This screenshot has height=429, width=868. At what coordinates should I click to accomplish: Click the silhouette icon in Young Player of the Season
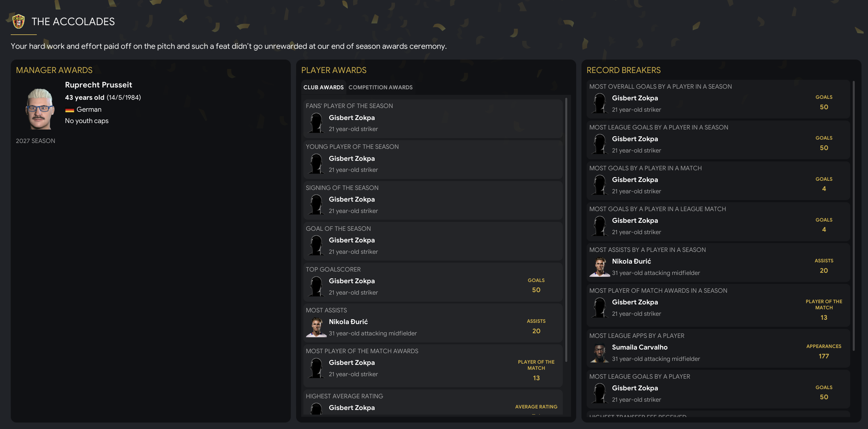[316, 164]
